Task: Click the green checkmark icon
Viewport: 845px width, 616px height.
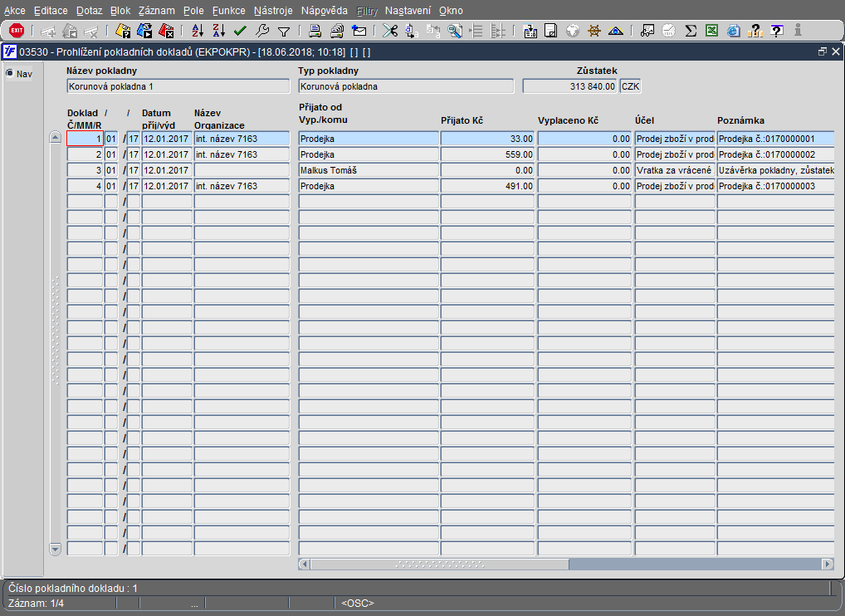Action: coord(241,31)
